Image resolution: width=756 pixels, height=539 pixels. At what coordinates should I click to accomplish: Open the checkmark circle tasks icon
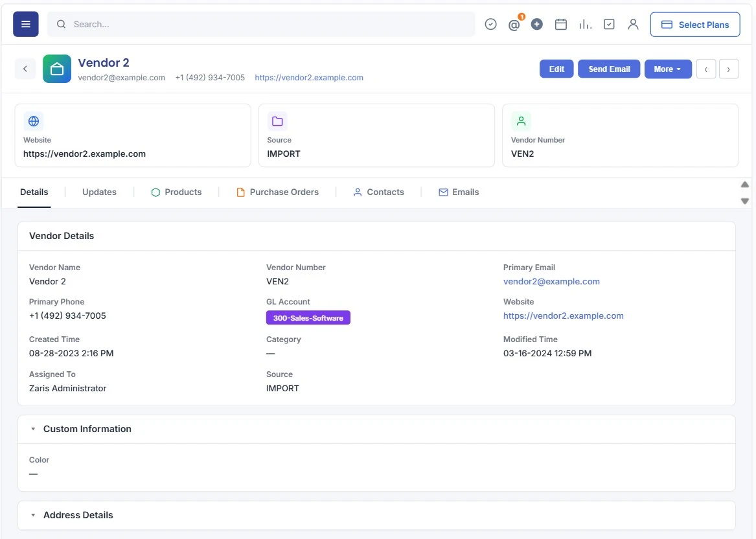pyautogui.click(x=490, y=24)
